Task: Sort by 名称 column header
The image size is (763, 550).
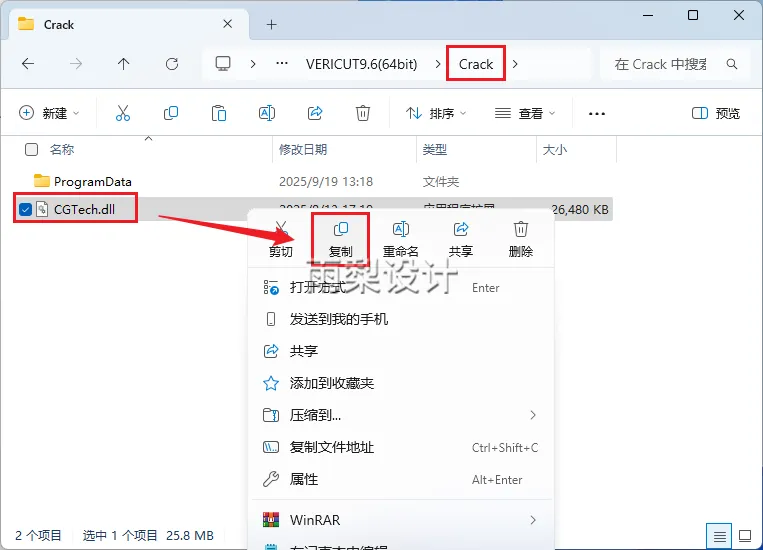Action: point(62,149)
